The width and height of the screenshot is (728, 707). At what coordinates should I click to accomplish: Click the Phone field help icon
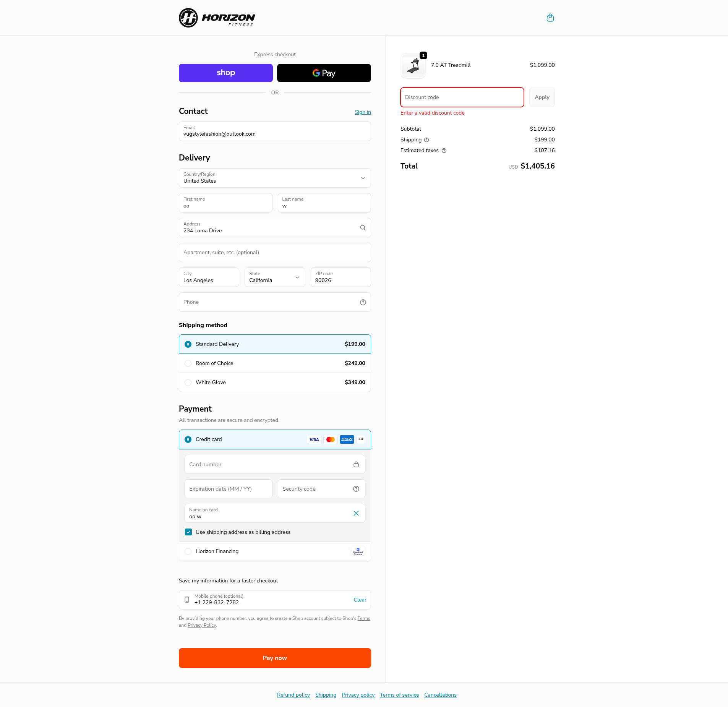363,302
